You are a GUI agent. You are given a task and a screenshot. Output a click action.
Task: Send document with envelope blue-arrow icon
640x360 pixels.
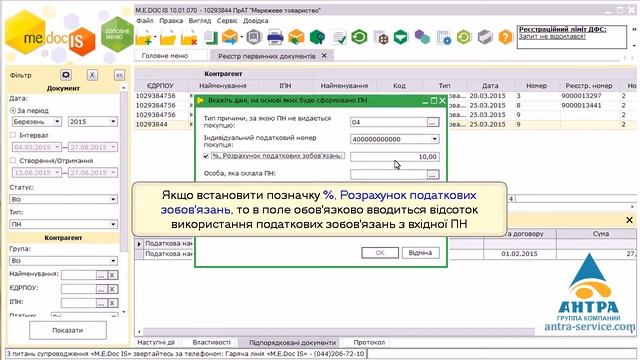click(x=230, y=37)
